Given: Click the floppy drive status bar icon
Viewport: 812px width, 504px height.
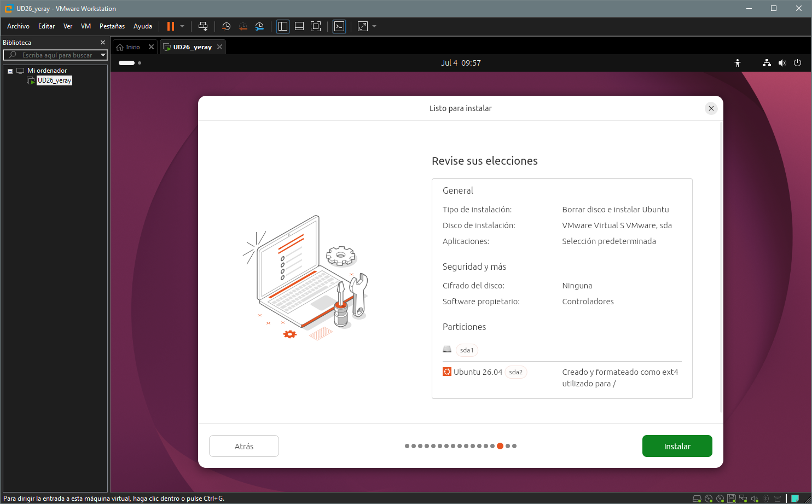Looking at the screenshot, I should [732, 499].
